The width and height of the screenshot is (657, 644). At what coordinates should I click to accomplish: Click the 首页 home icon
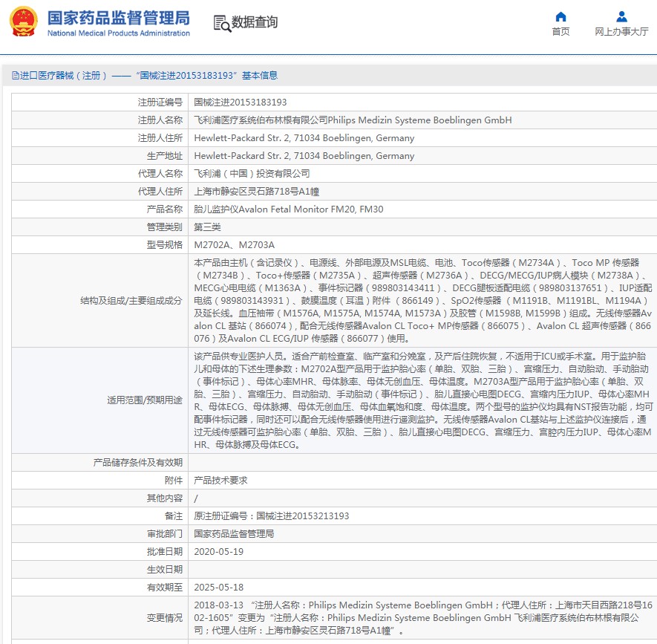point(560,17)
